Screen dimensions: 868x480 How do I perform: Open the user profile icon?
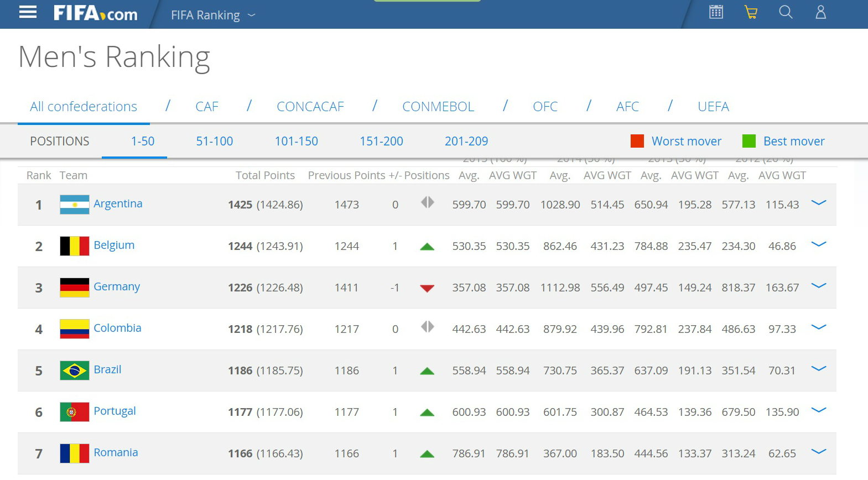(x=820, y=12)
